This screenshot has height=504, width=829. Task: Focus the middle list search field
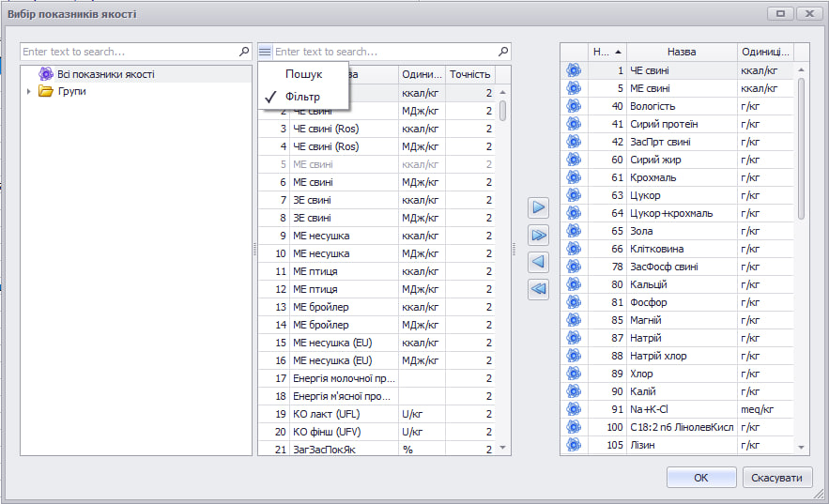[x=385, y=52]
